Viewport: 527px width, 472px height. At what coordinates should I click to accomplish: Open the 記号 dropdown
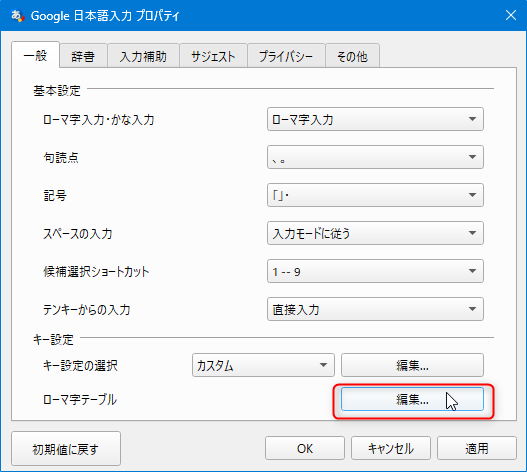tap(375, 195)
